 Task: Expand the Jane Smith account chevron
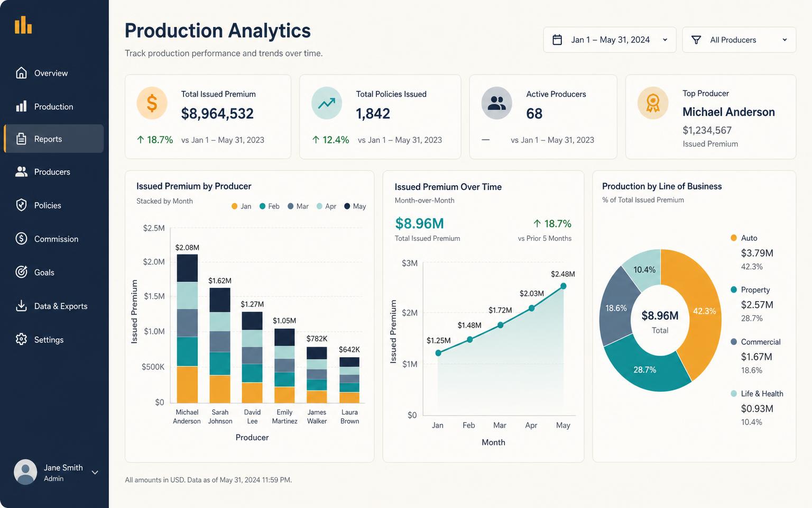(x=95, y=473)
